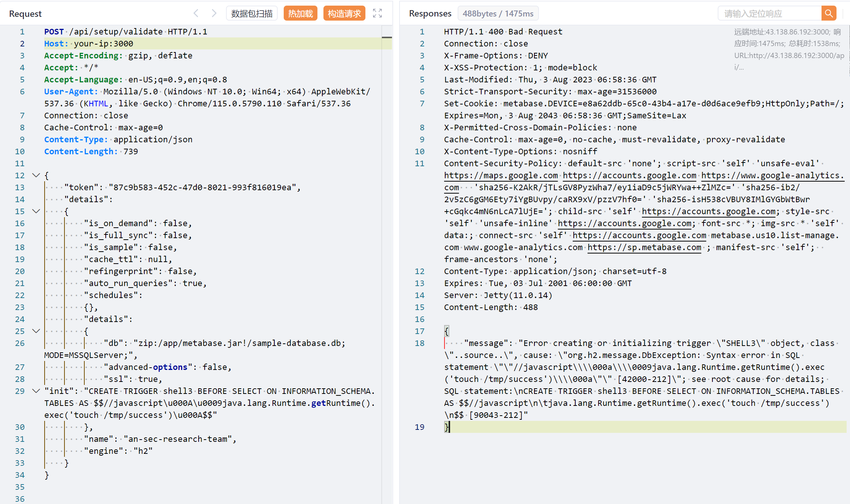Click the Responses panel title
Viewport: 850px width, 504px height.
pyautogui.click(x=430, y=13)
